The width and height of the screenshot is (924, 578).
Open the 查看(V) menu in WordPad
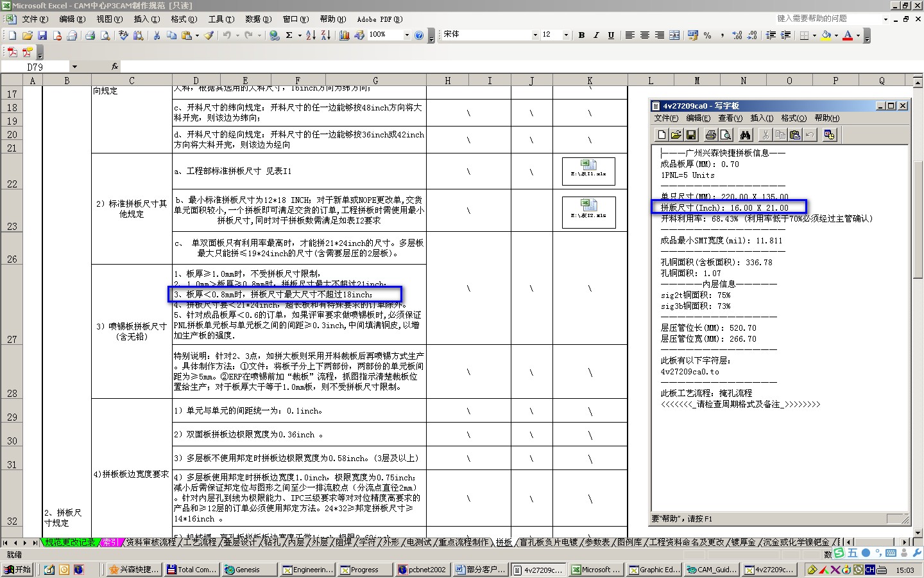[730, 118]
